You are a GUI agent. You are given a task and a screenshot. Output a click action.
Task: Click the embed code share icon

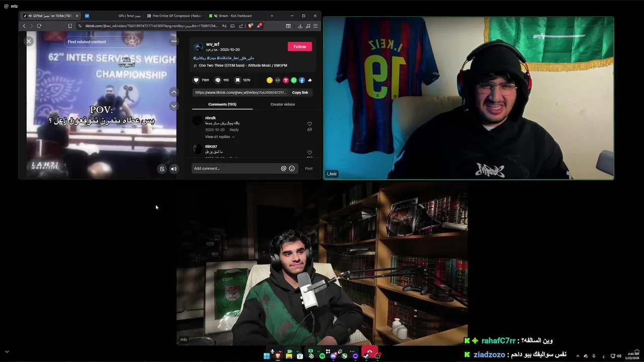point(277,80)
